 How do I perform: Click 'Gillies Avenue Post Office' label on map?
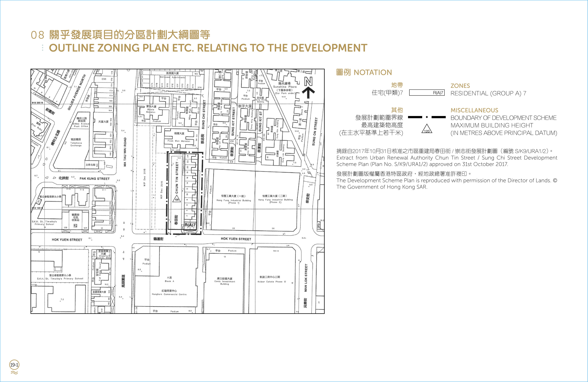pyautogui.click(x=81, y=125)
